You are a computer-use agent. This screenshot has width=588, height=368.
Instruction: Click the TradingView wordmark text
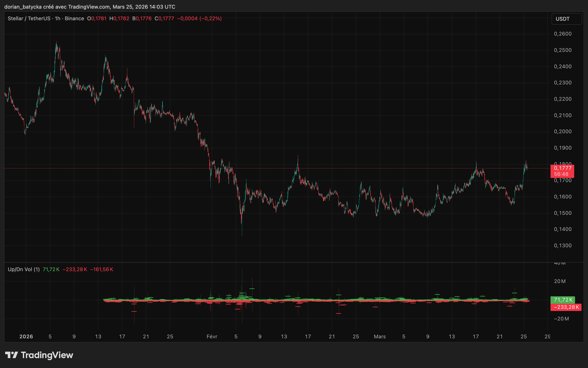(47, 355)
